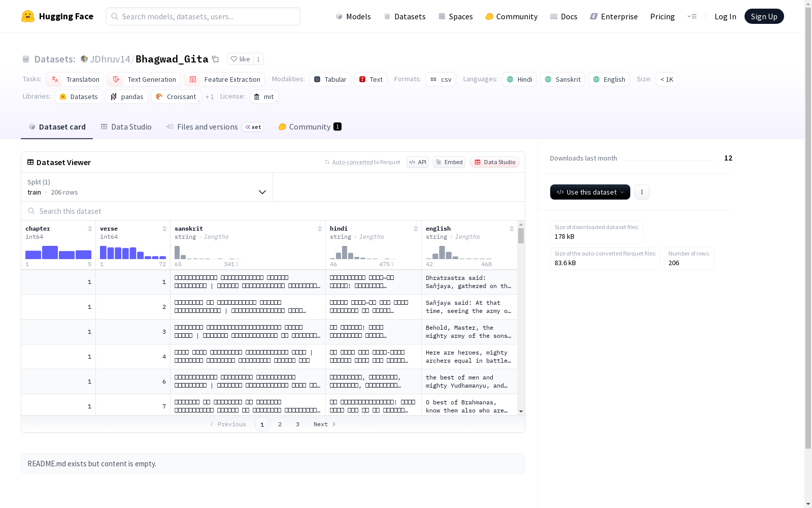Image resolution: width=812 pixels, height=508 pixels.
Task: Filter by csv format tag
Action: tap(441, 79)
